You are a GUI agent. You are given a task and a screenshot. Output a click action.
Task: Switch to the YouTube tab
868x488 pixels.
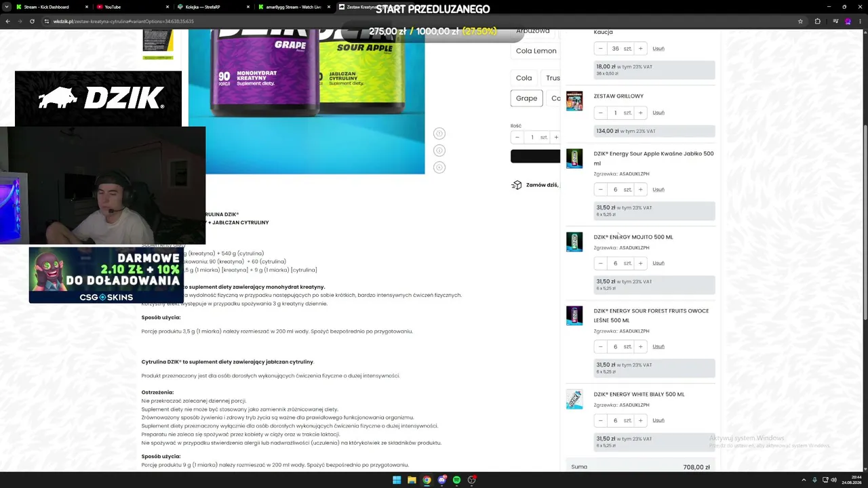click(132, 7)
